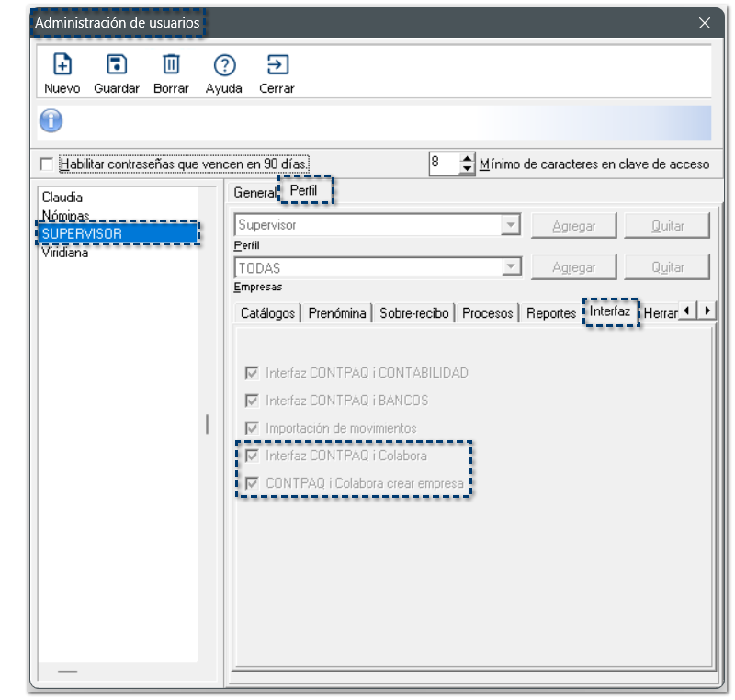735x700 pixels.
Task: Select user Claudia in list
Action: click(x=62, y=198)
